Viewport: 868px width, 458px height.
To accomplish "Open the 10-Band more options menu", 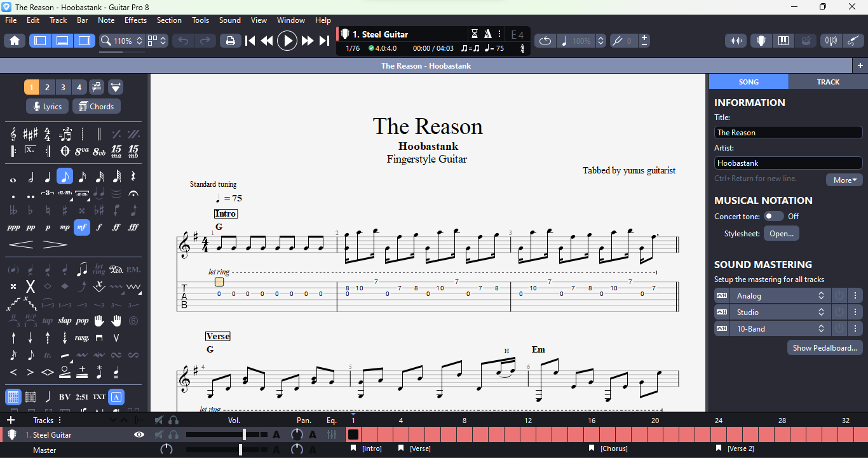I will coord(855,329).
